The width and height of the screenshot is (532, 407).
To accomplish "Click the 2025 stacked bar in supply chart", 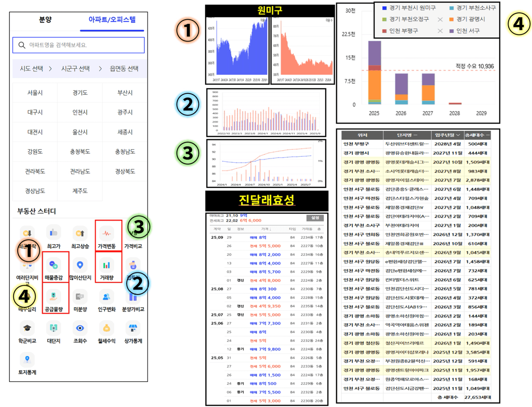I will (x=374, y=73).
